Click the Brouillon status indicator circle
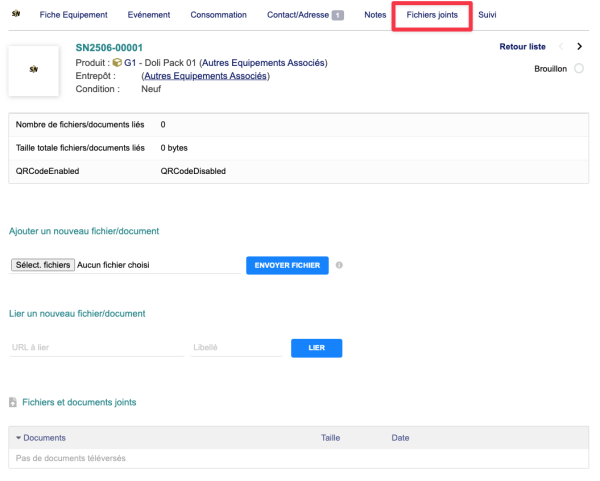Screen dimensions: 600x481 (579, 69)
